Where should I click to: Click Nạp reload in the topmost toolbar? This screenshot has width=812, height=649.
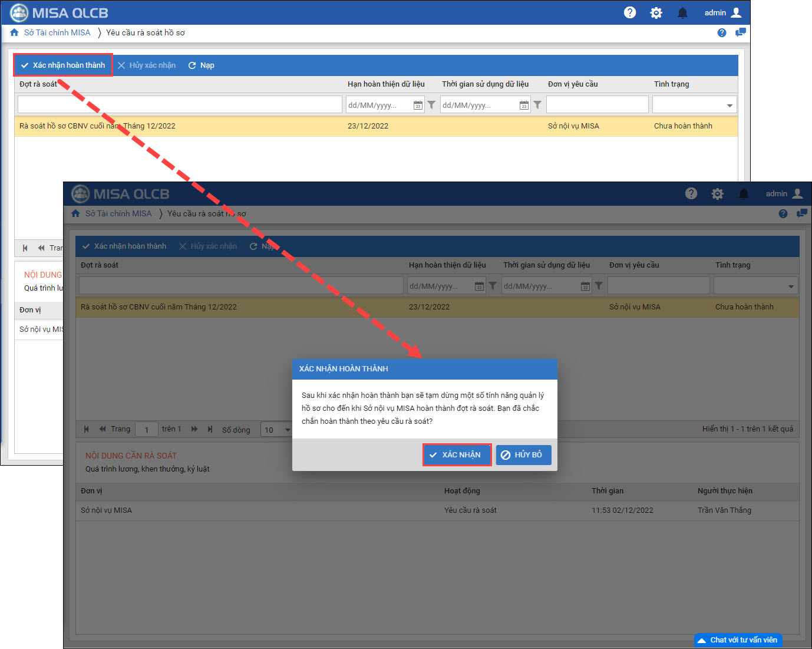(x=201, y=65)
